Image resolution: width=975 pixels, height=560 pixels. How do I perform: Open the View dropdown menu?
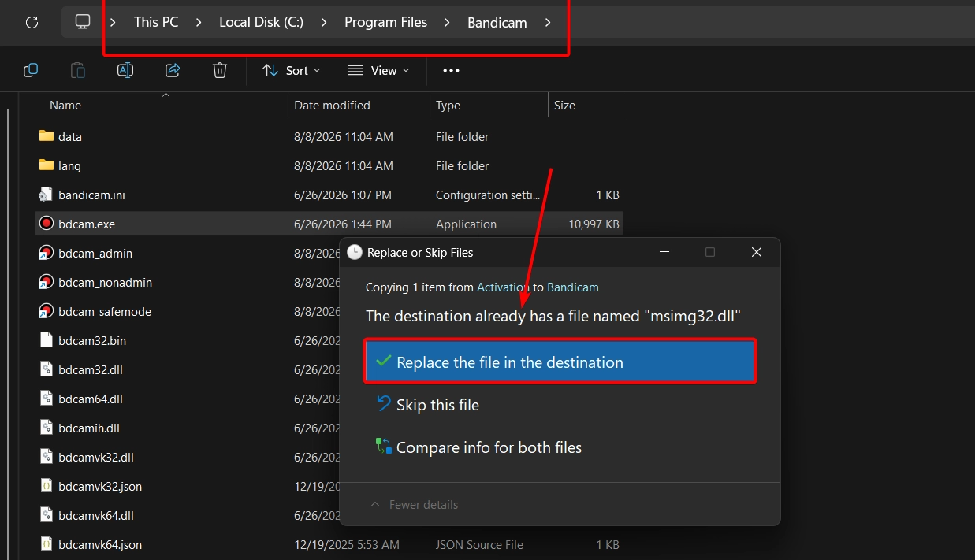378,70
